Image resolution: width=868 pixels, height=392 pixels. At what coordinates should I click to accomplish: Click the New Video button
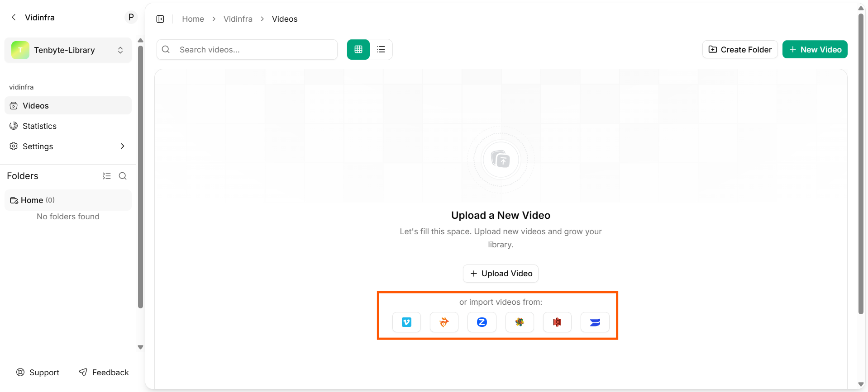815,50
